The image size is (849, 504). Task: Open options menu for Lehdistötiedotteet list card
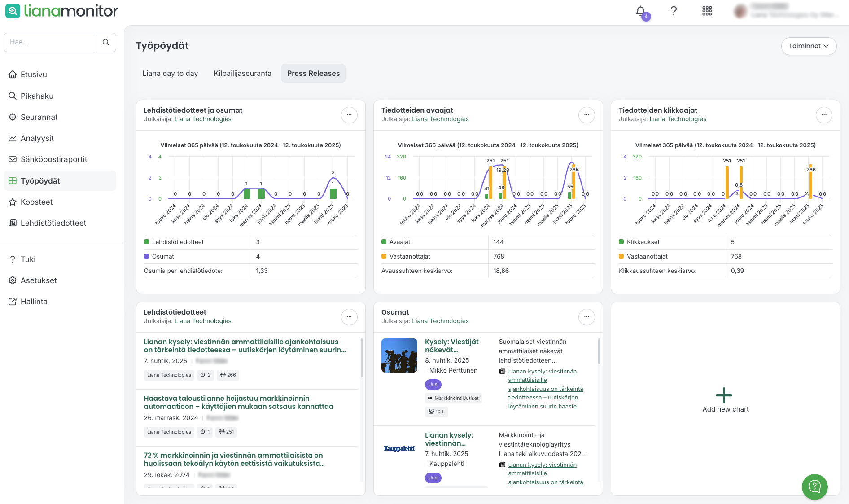click(349, 317)
